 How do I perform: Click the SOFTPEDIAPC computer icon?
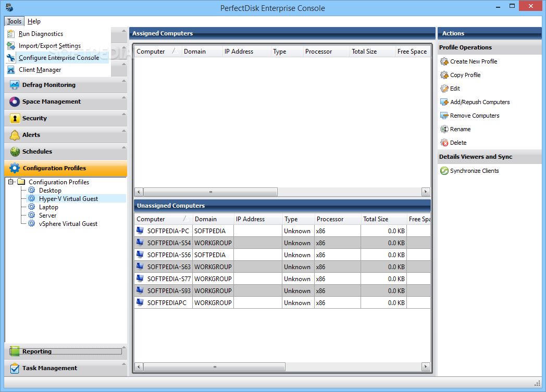(x=140, y=302)
